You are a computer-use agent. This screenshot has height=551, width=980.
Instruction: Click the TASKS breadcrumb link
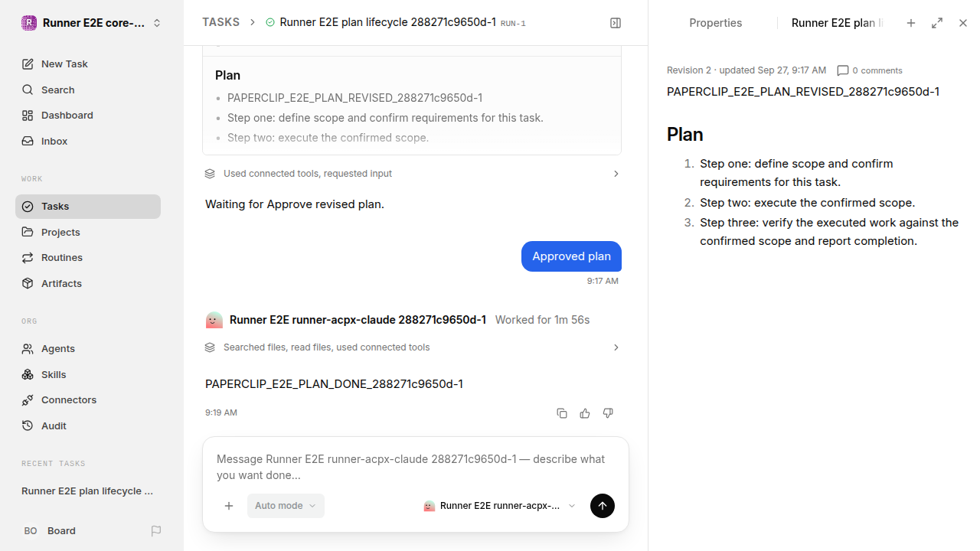pos(220,23)
